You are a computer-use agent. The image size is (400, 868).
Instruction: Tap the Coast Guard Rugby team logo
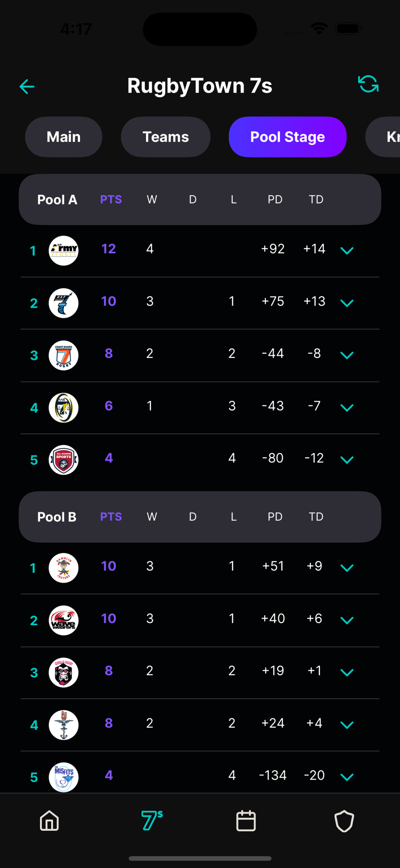coord(64,356)
